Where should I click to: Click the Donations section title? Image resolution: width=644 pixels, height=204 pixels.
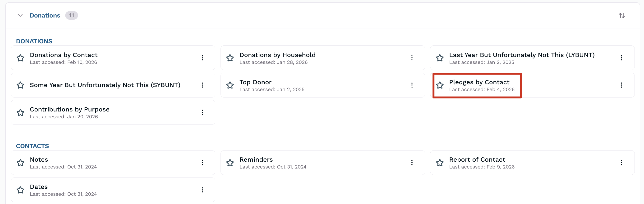point(45,15)
